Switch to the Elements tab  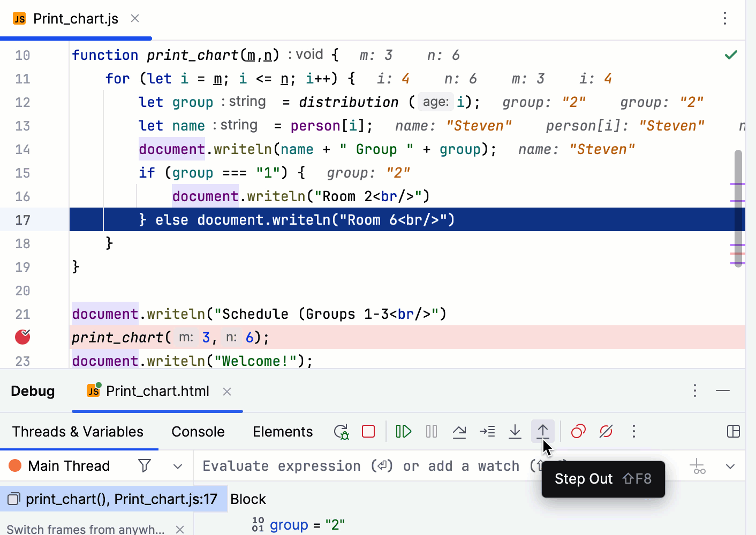pos(282,432)
